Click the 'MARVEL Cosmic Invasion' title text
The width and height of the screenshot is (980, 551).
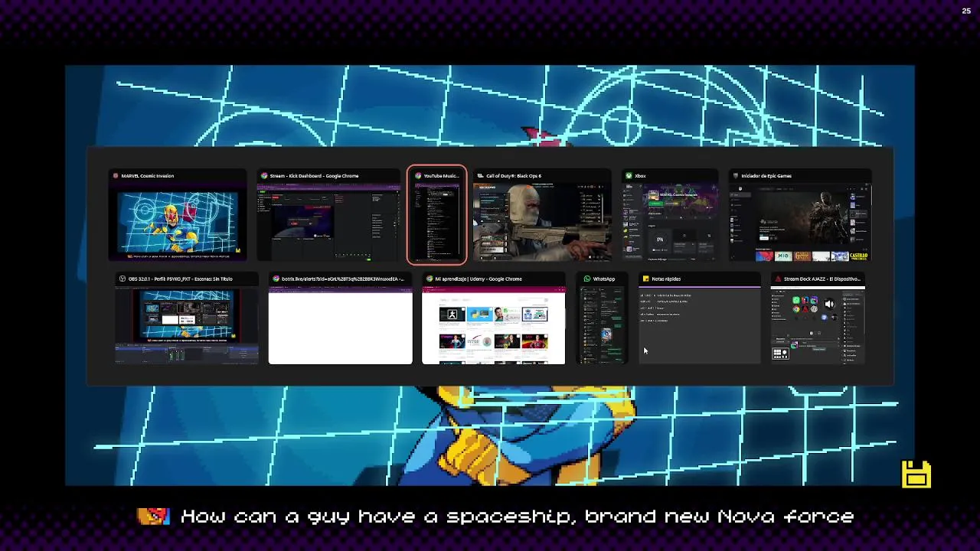[x=148, y=176]
